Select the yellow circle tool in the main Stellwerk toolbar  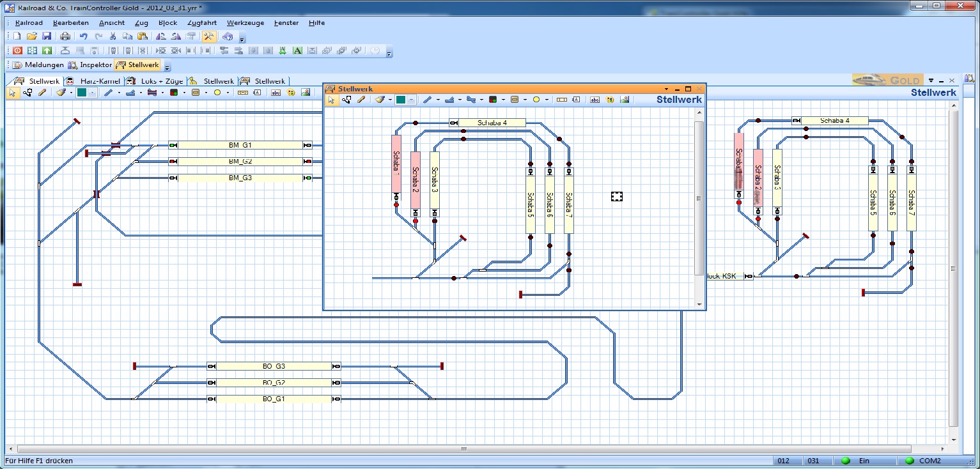[x=217, y=93]
